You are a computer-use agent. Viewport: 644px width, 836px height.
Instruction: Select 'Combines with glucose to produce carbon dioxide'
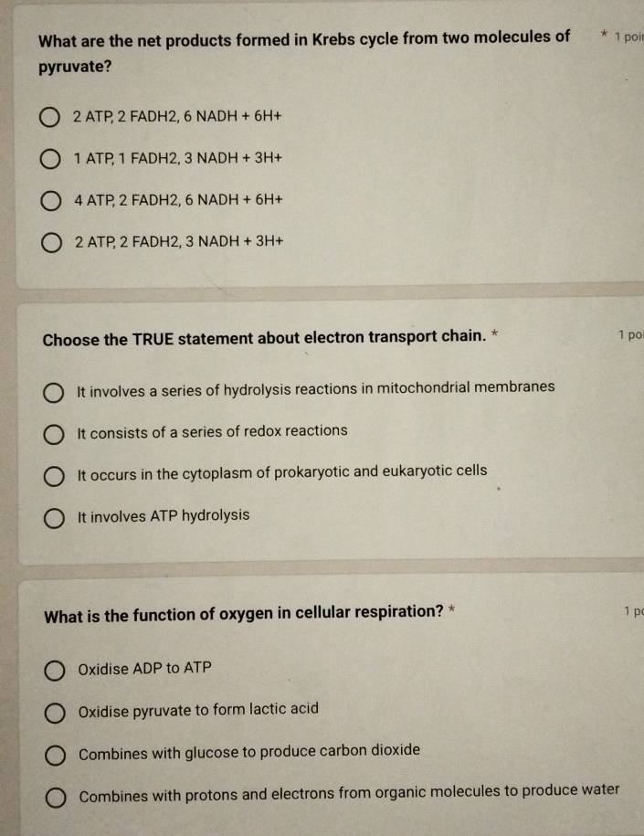click(x=55, y=756)
